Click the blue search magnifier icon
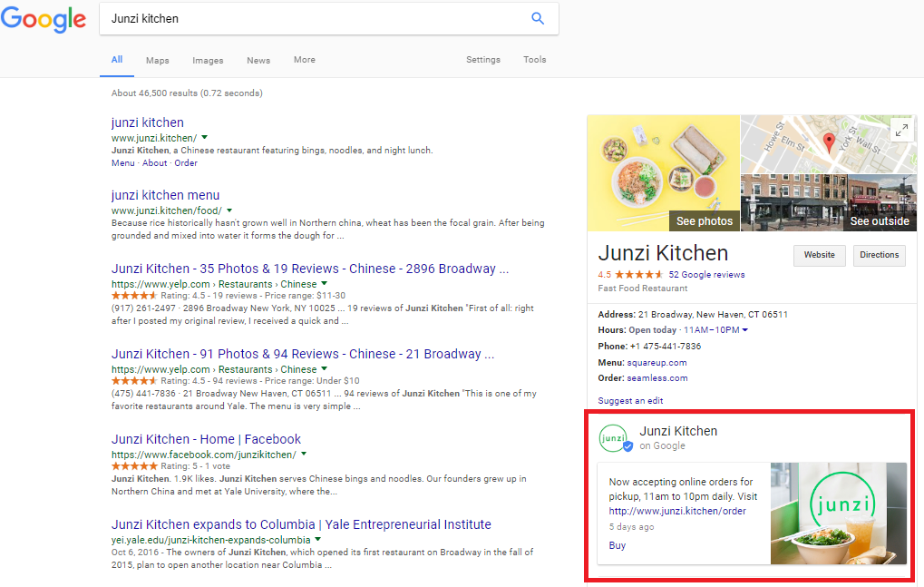 538,18
